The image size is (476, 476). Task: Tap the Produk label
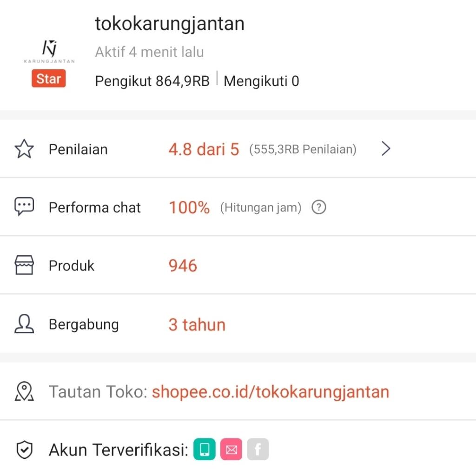72,265
